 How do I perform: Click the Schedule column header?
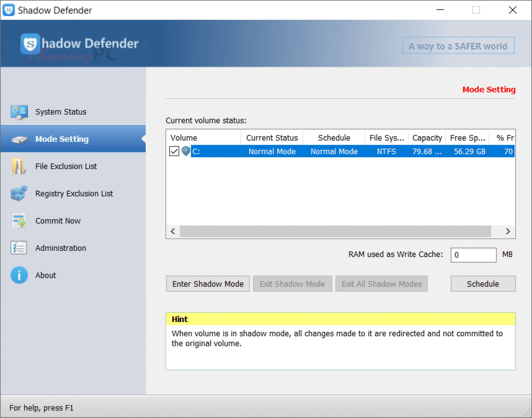(334, 138)
